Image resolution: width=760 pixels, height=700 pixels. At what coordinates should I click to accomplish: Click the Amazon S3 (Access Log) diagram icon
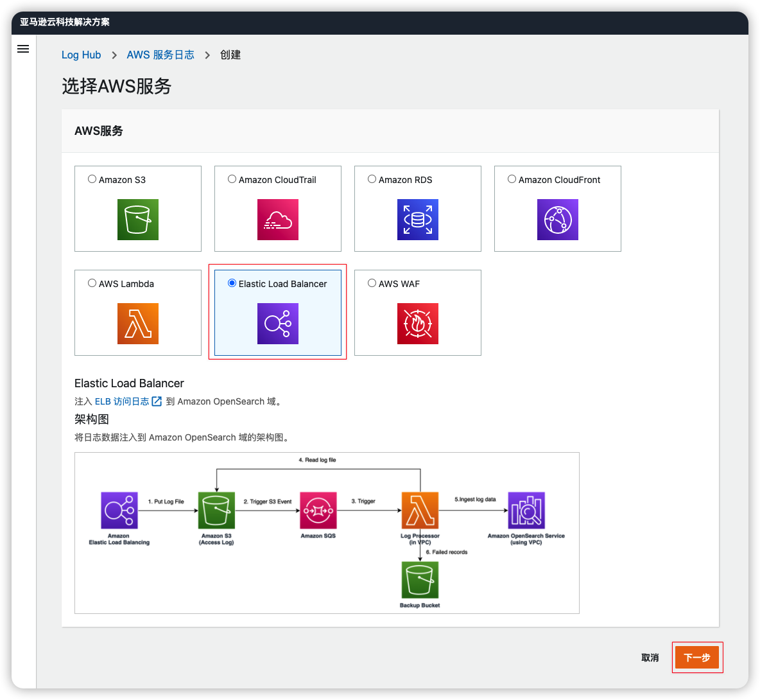pyautogui.click(x=217, y=511)
